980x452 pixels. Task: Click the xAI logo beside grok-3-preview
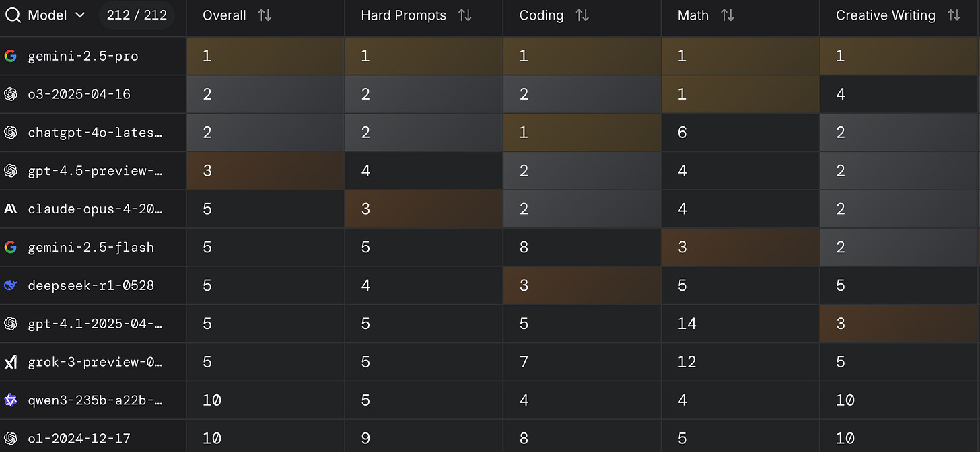[x=10, y=362]
